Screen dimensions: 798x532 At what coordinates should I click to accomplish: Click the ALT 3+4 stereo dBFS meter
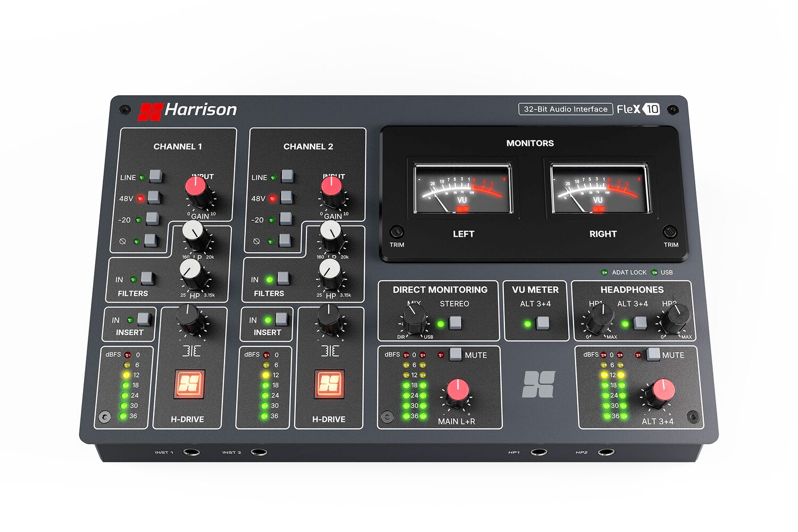click(613, 386)
